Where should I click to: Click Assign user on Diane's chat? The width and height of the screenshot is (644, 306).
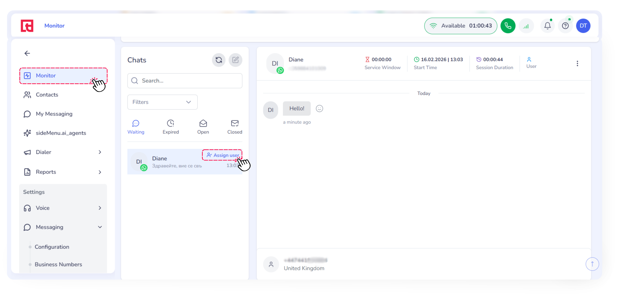coord(223,155)
